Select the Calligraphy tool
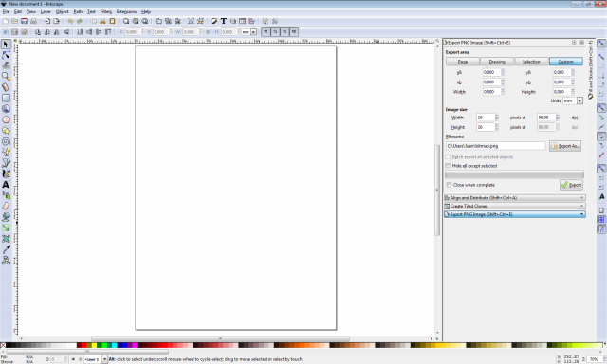This screenshot has height=364, width=607. tap(6, 173)
